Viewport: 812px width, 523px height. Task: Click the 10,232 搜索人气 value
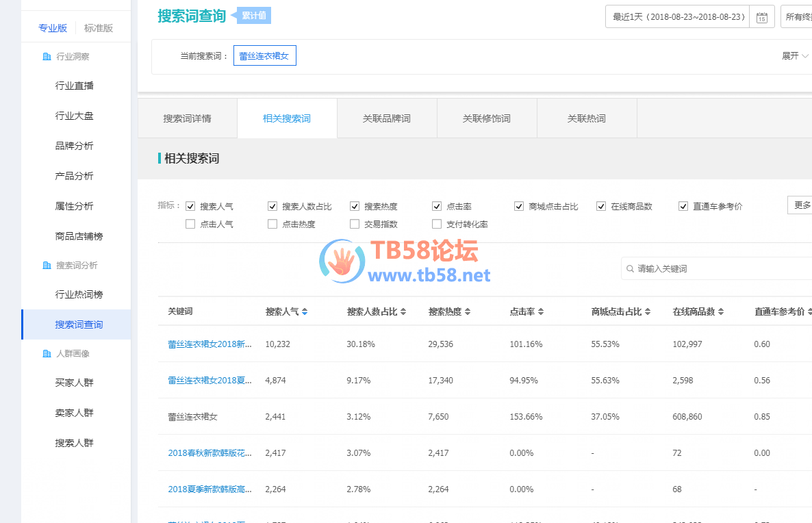pyautogui.click(x=277, y=344)
